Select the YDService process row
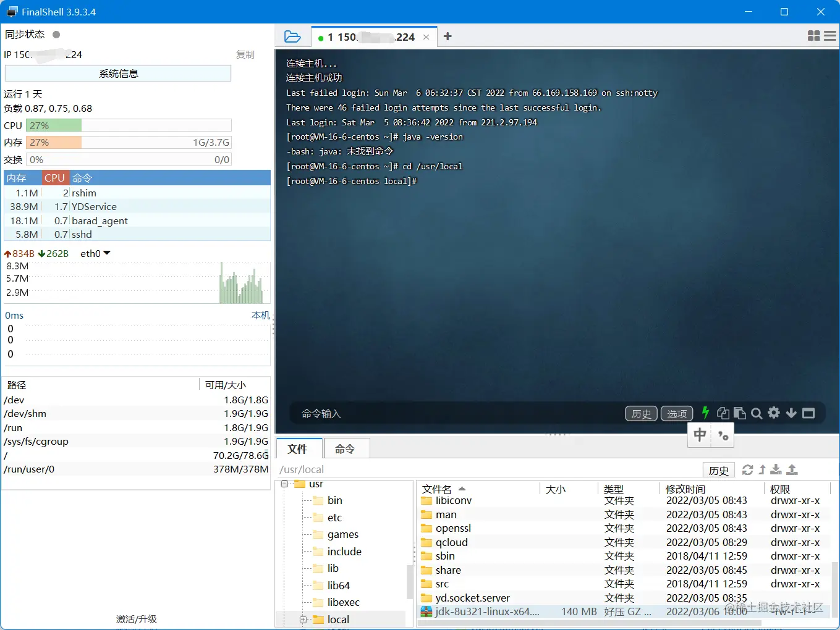840x630 pixels. coord(137,206)
